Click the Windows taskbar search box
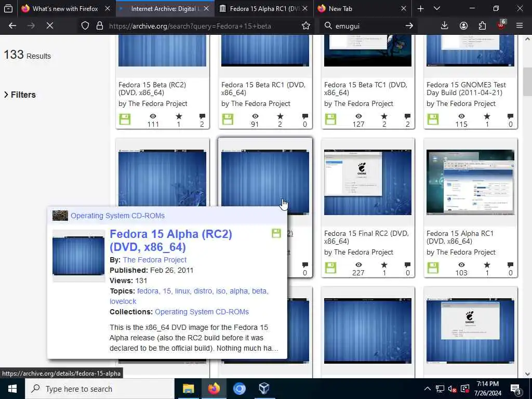532x399 pixels. (x=100, y=389)
